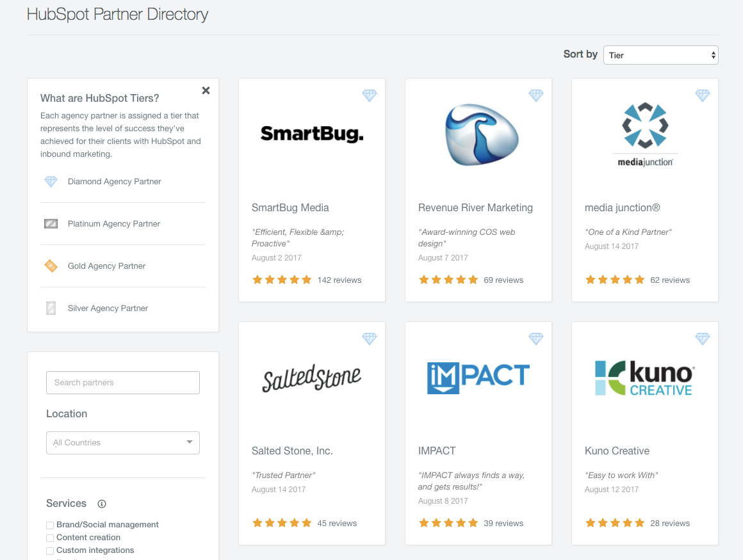Check the Content creation service filter
Viewport: 743px width, 560px height.
tap(49, 538)
